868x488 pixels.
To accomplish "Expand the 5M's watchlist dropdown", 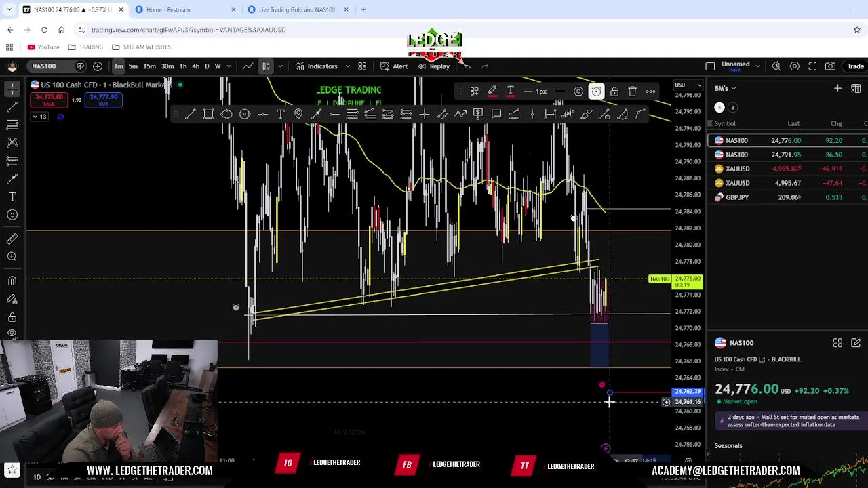I will click(725, 88).
